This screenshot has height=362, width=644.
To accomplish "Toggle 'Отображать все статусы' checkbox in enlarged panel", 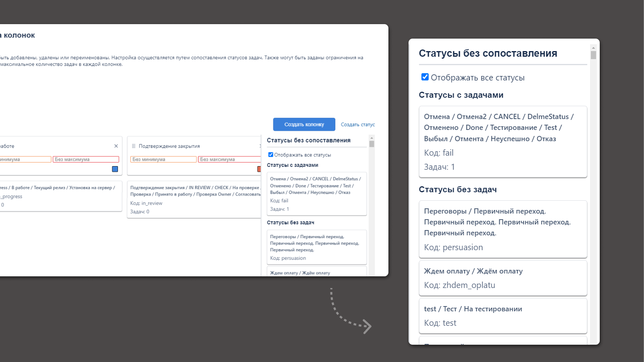I will (x=425, y=77).
